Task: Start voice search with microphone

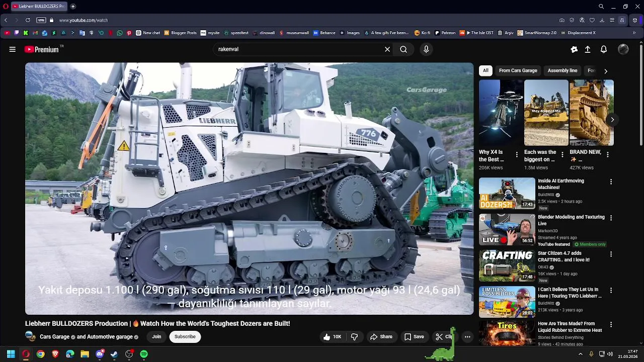Action: tap(426, 49)
